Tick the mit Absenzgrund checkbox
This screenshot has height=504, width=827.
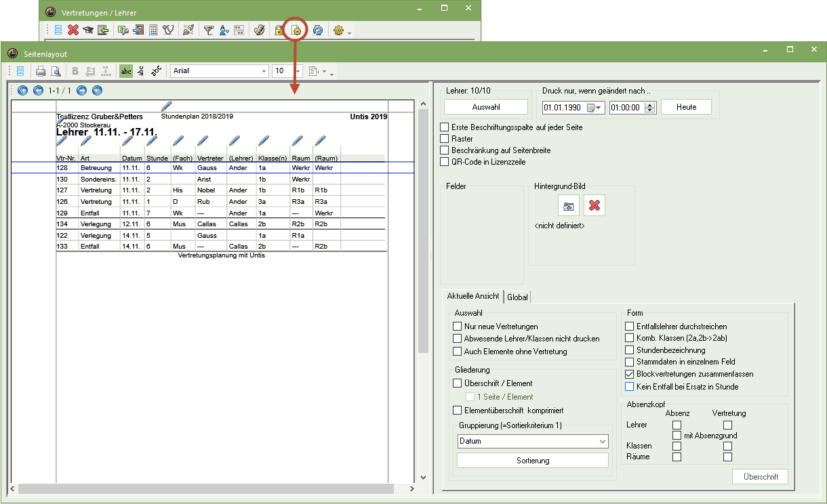coord(677,436)
